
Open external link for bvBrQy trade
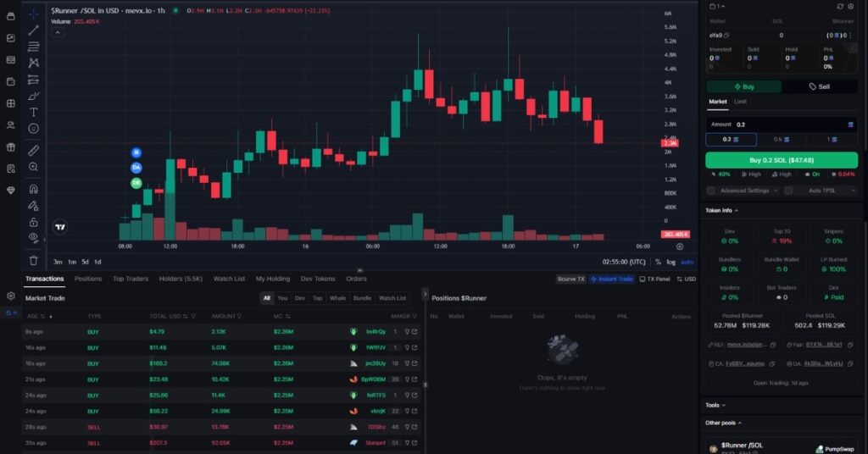coord(415,332)
